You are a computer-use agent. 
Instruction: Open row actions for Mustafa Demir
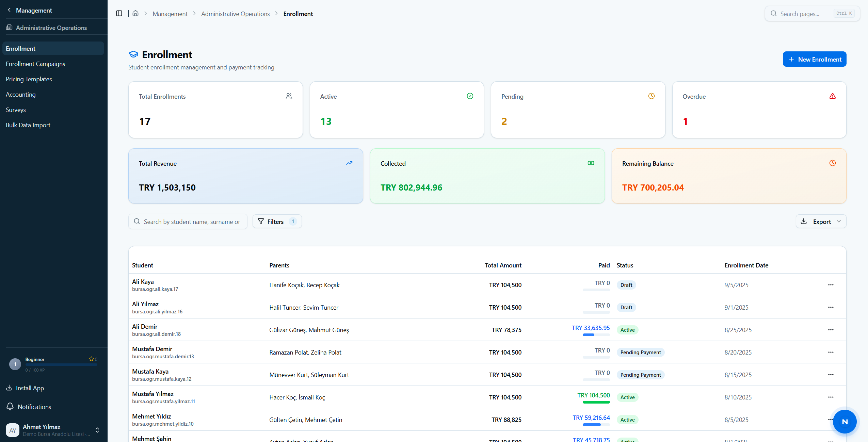(831, 352)
